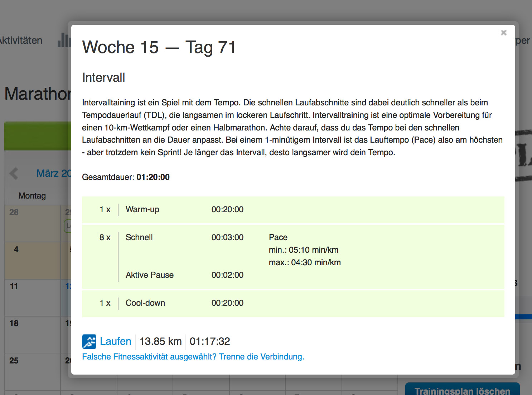Click the 13.85 km distance value

coord(160,341)
